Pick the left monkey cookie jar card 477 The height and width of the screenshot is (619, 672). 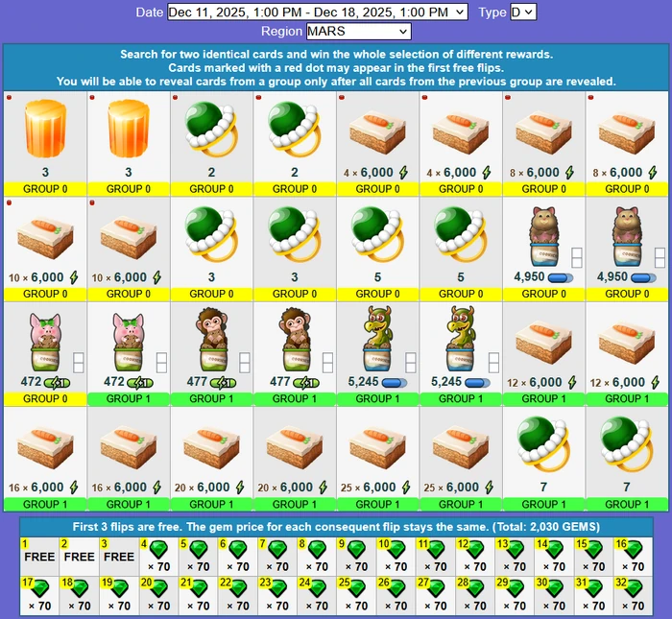pos(211,354)
